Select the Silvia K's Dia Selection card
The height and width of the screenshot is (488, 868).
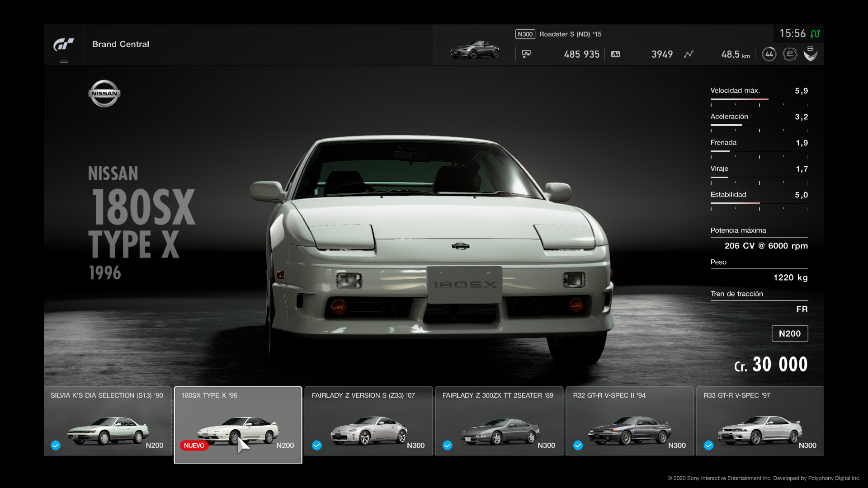click(108, 421)
